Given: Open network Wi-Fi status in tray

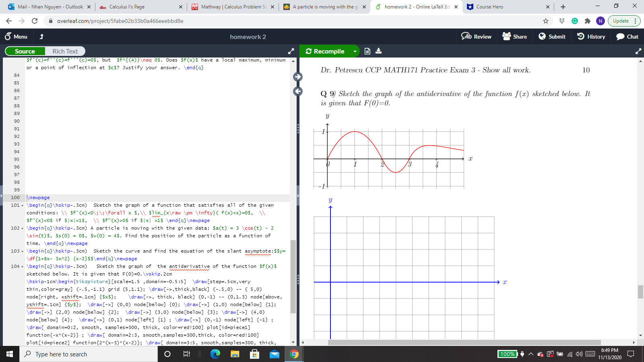Looking at the screenshot, I should (570, 354).
